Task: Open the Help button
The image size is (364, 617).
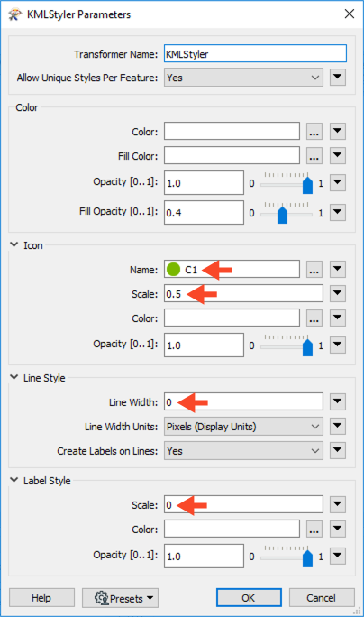Action: point(41,598)
